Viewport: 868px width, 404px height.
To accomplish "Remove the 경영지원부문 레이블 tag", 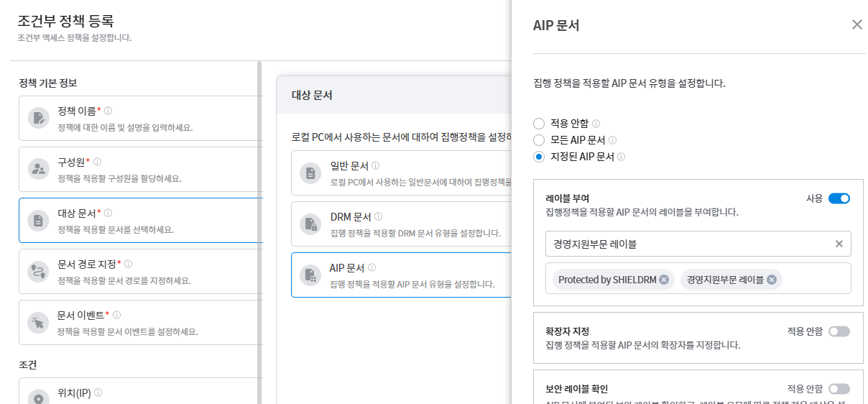I will point(771,280).
